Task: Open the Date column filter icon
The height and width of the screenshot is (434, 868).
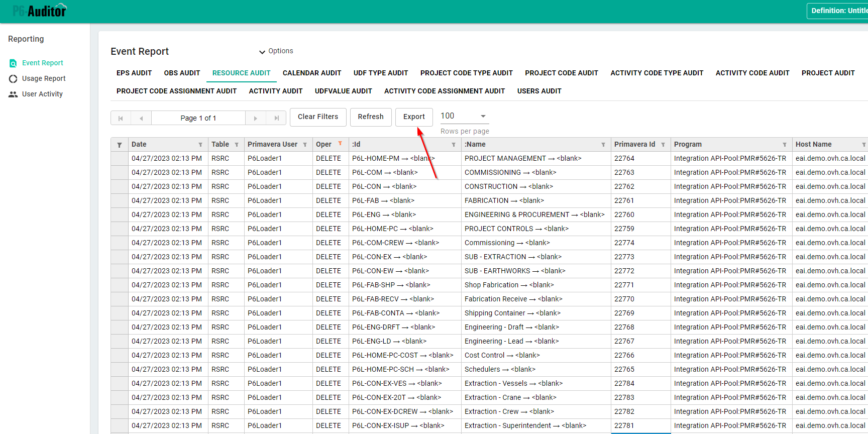Action: 200,145
